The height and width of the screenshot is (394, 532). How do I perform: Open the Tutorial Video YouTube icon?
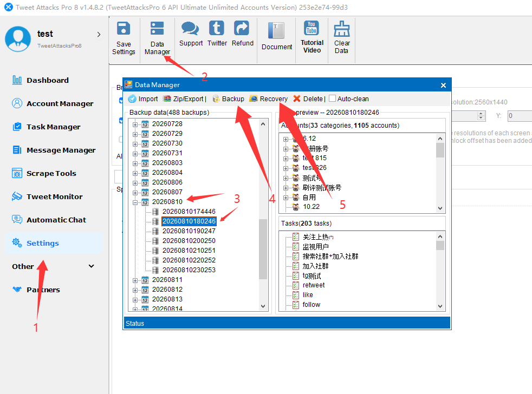point(312,28)
